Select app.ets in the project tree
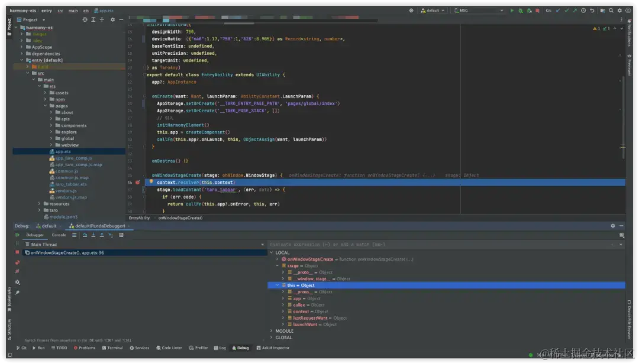The width and height of the screenshot is (639, 364). point(63,151)
